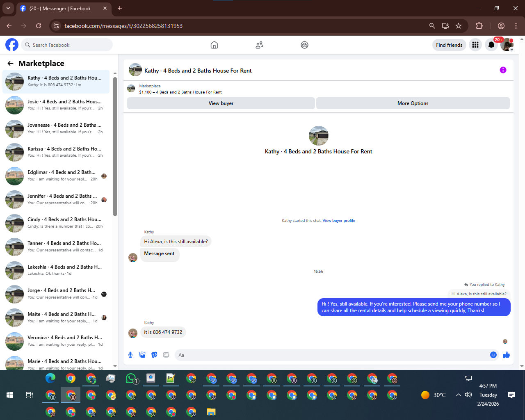
Task: Click the browser back arrow
Action: coord(9,26)
